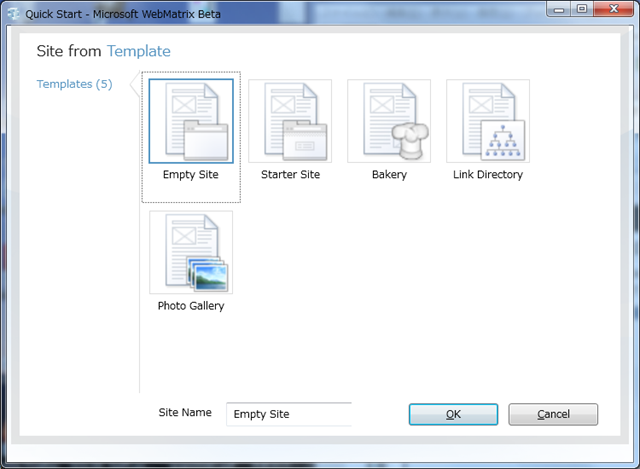Screen dimensions: 640x469
Task: Choose the Starter Site template icon
Action: point(290,121)
